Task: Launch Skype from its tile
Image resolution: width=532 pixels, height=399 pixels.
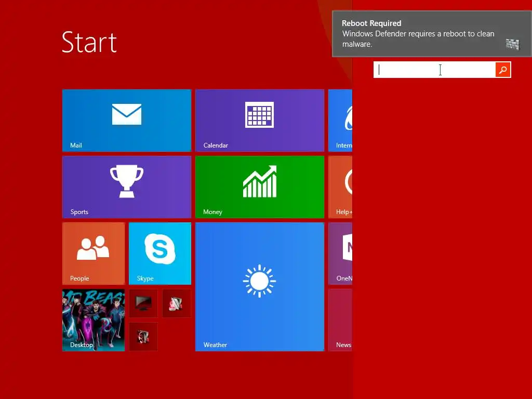Action: (160, 253)
